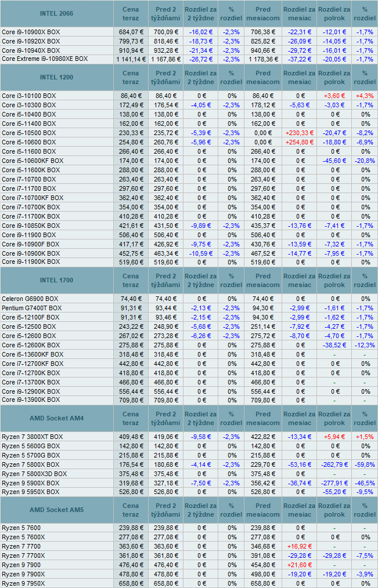Click the +1,5% percent difference value
378x588 pixels.
[x=365, y=437]
